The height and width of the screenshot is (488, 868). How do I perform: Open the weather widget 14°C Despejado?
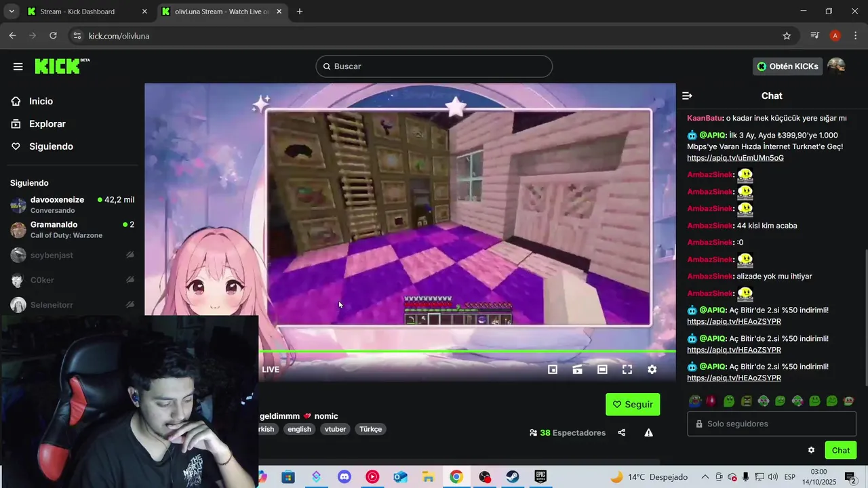pyautogui.click(x=649, y=477)
